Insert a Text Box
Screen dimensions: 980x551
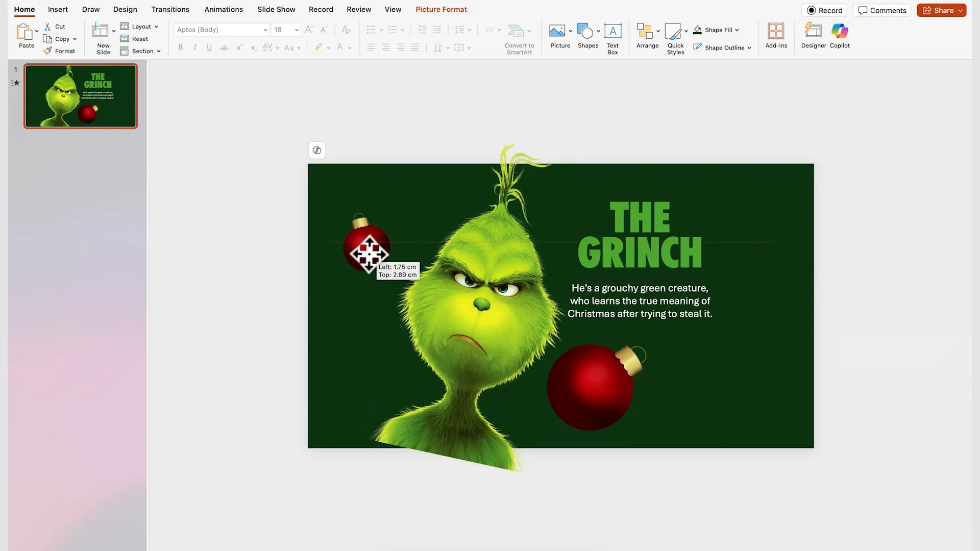coord(612,38)
